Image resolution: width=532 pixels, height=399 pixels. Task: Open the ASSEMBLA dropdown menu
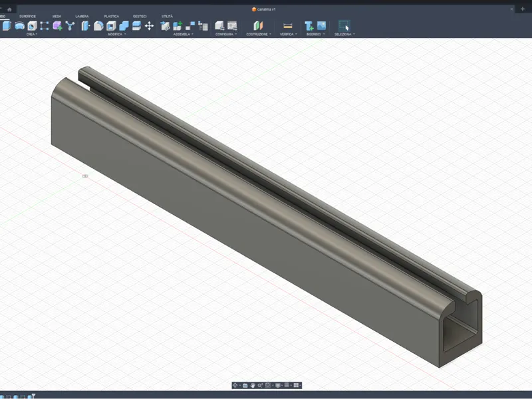pos(184,35)
